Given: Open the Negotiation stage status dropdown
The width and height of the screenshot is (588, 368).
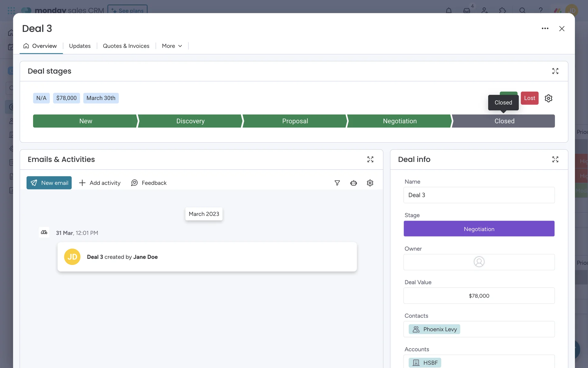Looking at the screenshot, I should pos(479,229).
